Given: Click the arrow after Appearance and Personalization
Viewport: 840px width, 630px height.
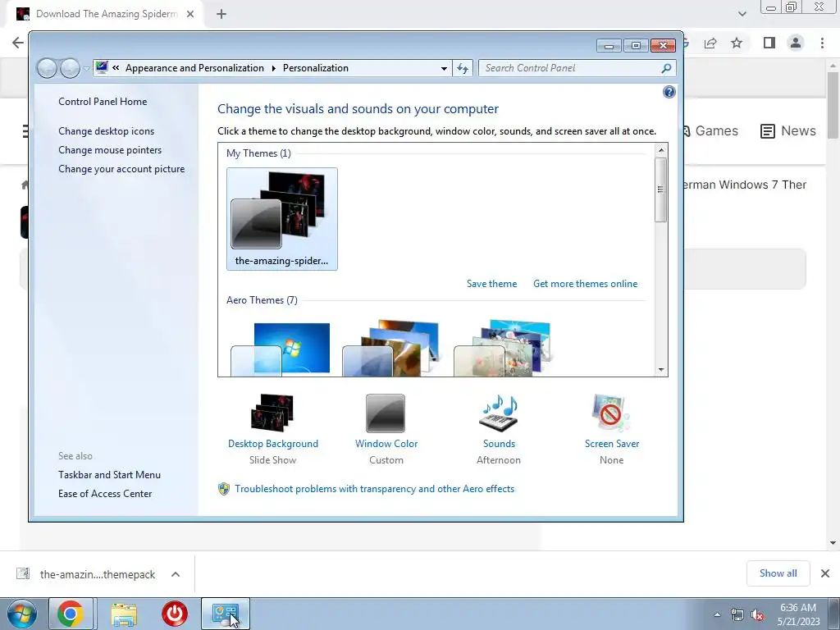Looking at the screenshot, I should pyautogui.click(x=273, y=68).
